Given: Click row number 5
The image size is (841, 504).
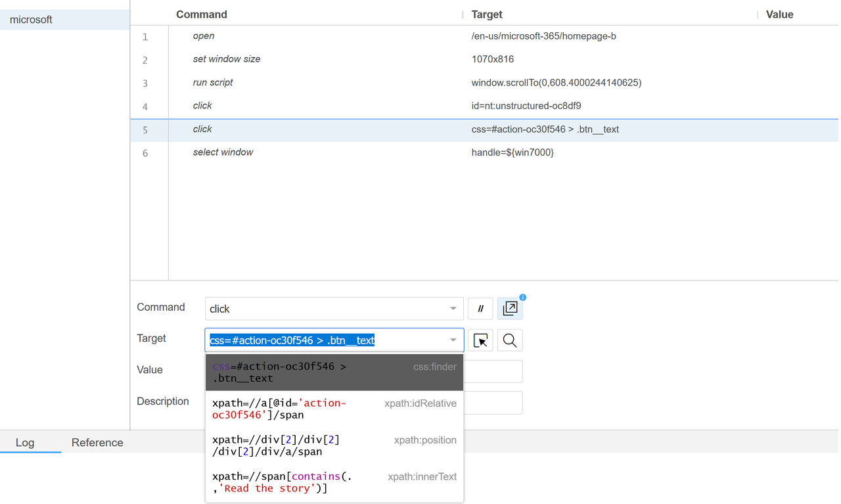Looking at the screenshot, I should [145, 130].
